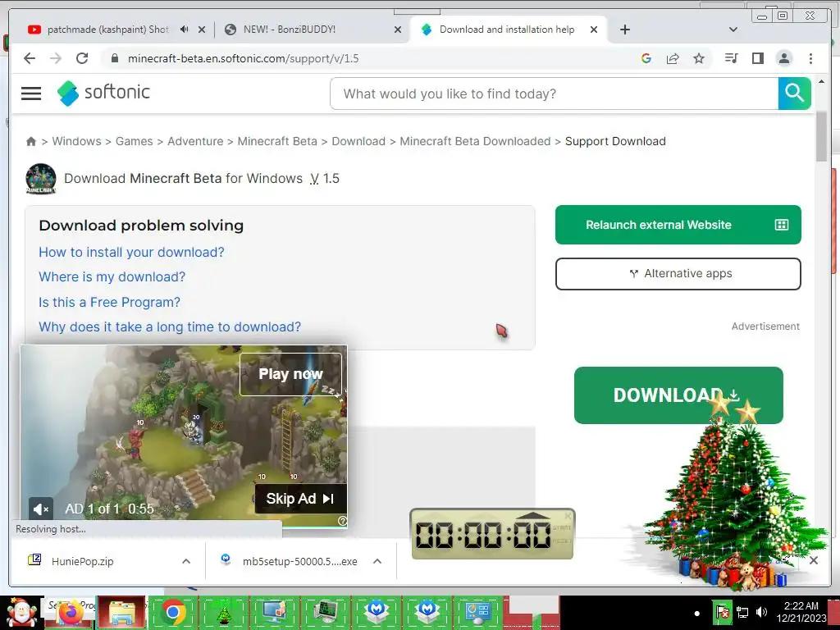Click the green DOWNLOAD ad button
The width and height of the screenshot is (840, 630).
(x=678, y=395)
